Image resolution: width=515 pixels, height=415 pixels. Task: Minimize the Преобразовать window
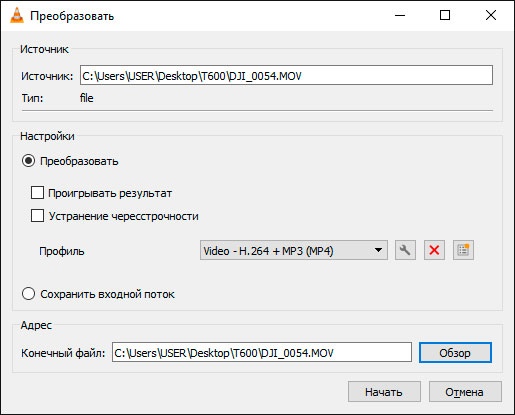[400, 15]
